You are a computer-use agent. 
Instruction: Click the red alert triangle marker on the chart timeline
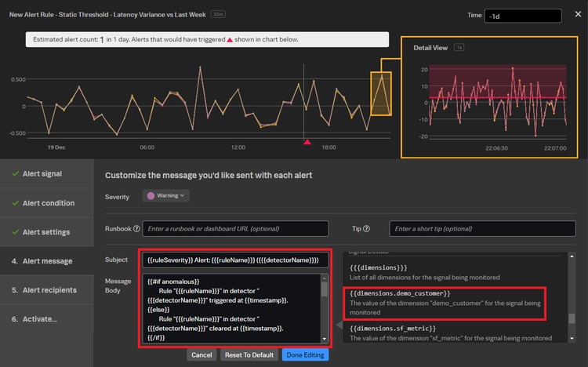click(x=307, y=142)
